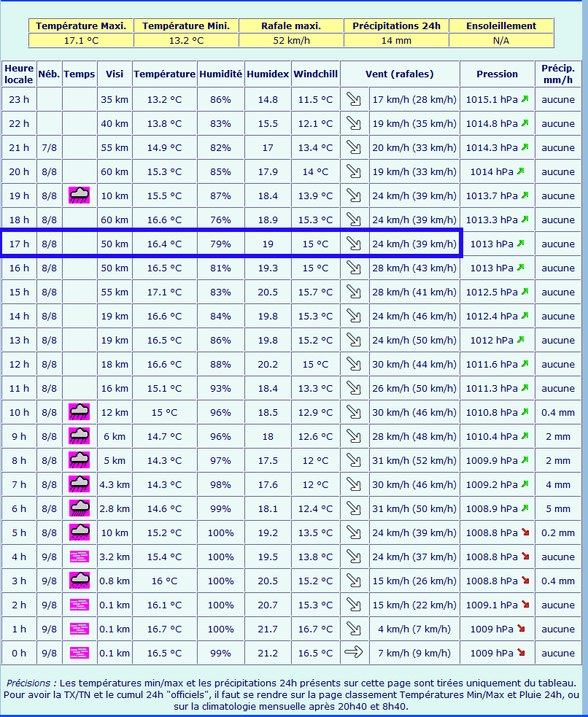Click the green pressure trend arrow at 23 h
Screen dimensions: 588x717
[525, 99]
